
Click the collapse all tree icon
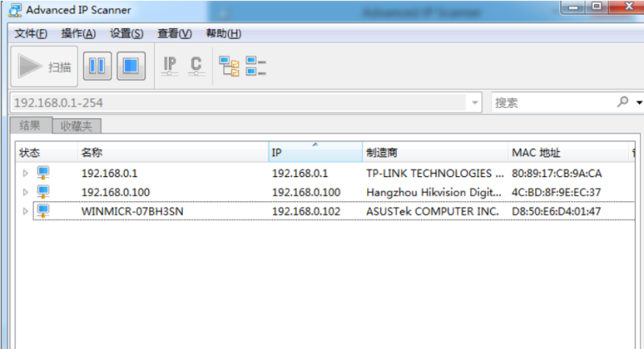(x=256, y=67)
